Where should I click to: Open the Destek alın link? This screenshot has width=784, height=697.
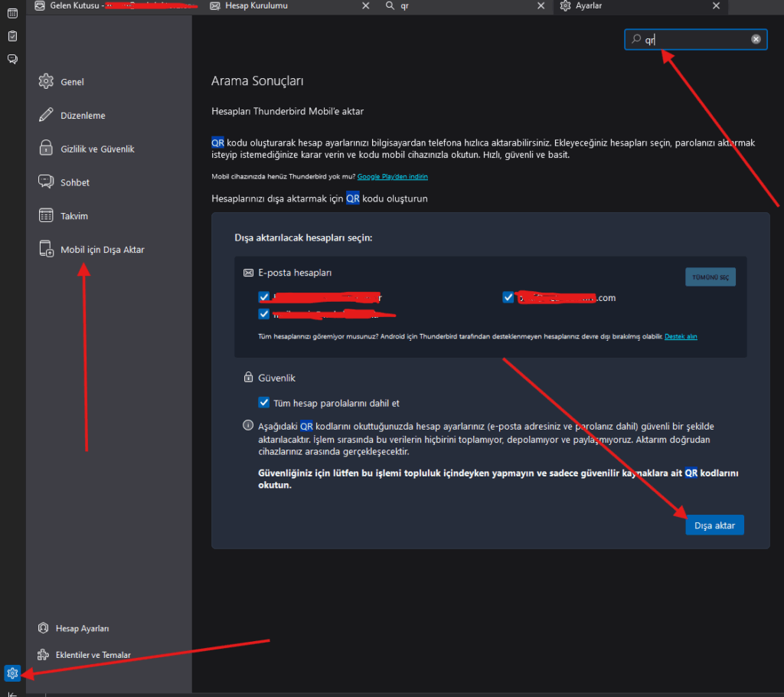pos(681,337)
